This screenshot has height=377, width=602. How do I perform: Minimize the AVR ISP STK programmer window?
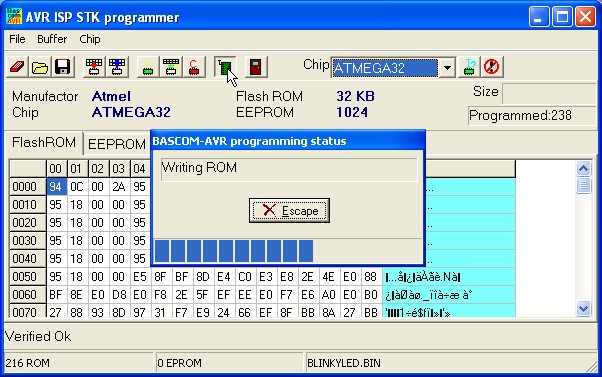coord(539,17)
